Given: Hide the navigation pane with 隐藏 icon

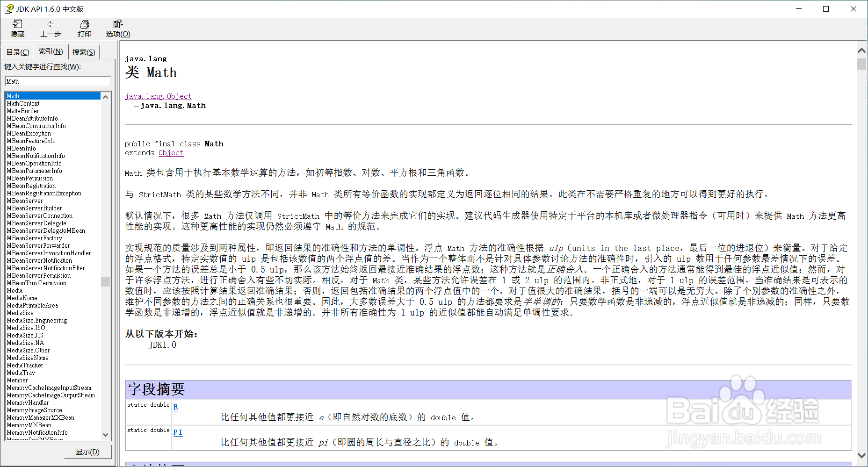Looking at the screenshot, I should [17, 28].
